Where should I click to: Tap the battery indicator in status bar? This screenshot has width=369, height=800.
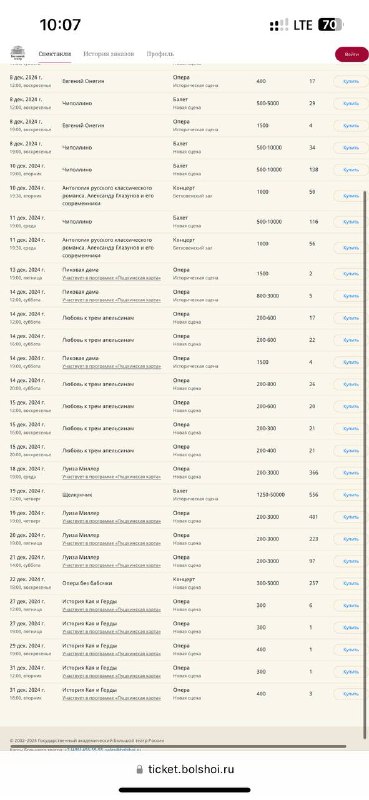click(331, 24)
